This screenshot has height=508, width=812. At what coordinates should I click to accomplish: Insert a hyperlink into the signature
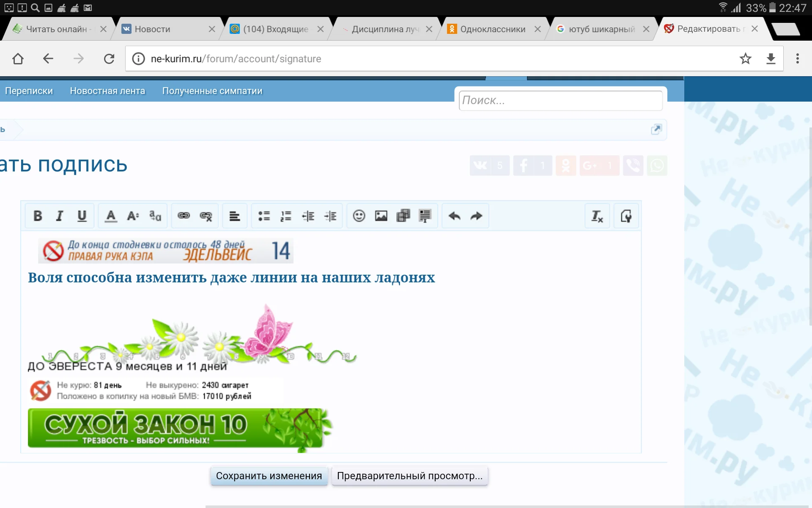pyautogui.click(x=183, y=216)
